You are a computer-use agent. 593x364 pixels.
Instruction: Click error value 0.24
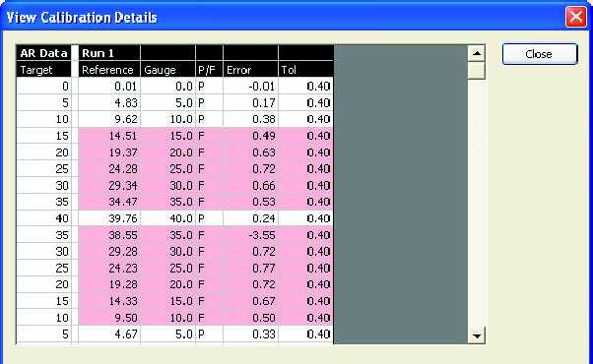(250, 218)
